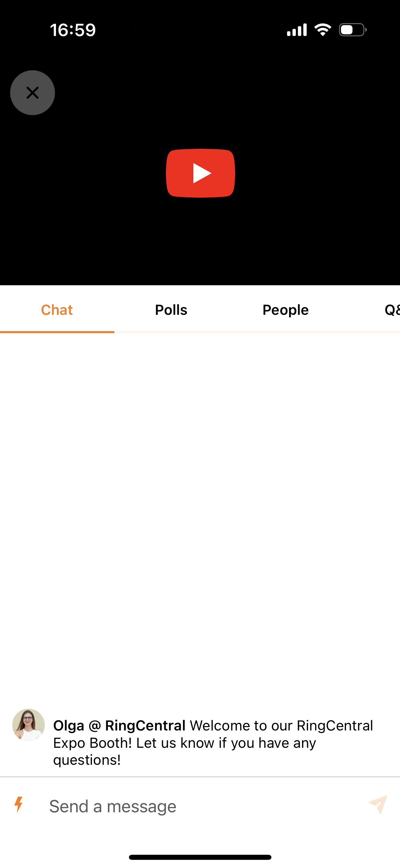Open the partially visible Q&A tab
Viewport: 400px width, 868px height.
[392, 310]
